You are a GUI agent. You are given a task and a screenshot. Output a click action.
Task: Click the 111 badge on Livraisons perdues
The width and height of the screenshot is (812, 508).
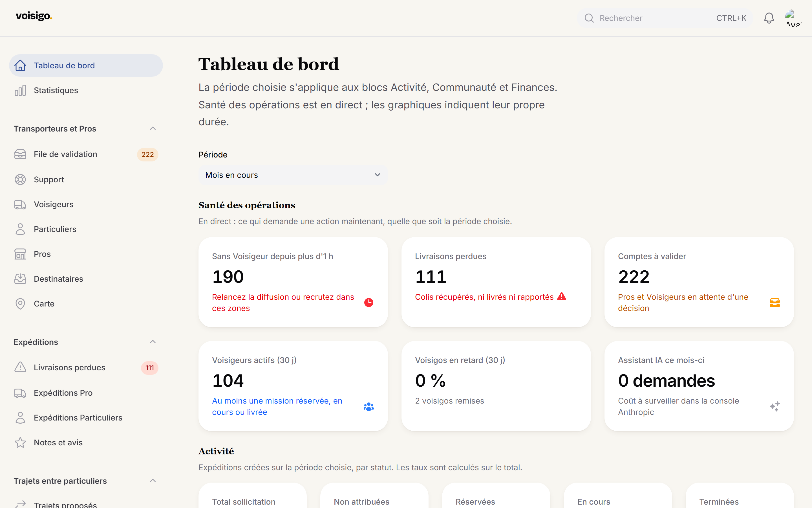click(x=150, y=368)
